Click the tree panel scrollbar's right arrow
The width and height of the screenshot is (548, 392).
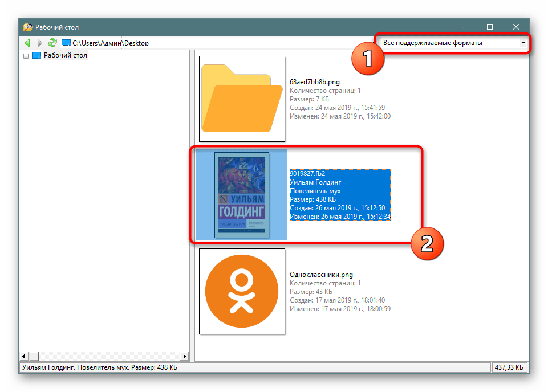(x=185, y=356)
